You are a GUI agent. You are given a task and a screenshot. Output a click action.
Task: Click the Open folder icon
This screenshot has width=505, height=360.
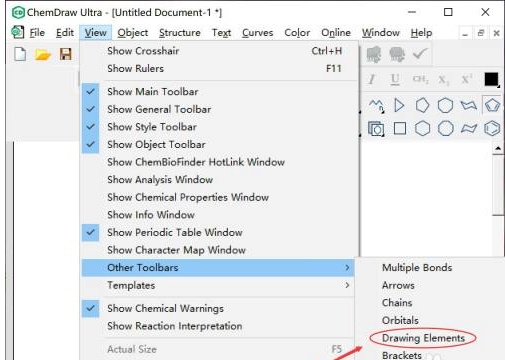point(43,54)
